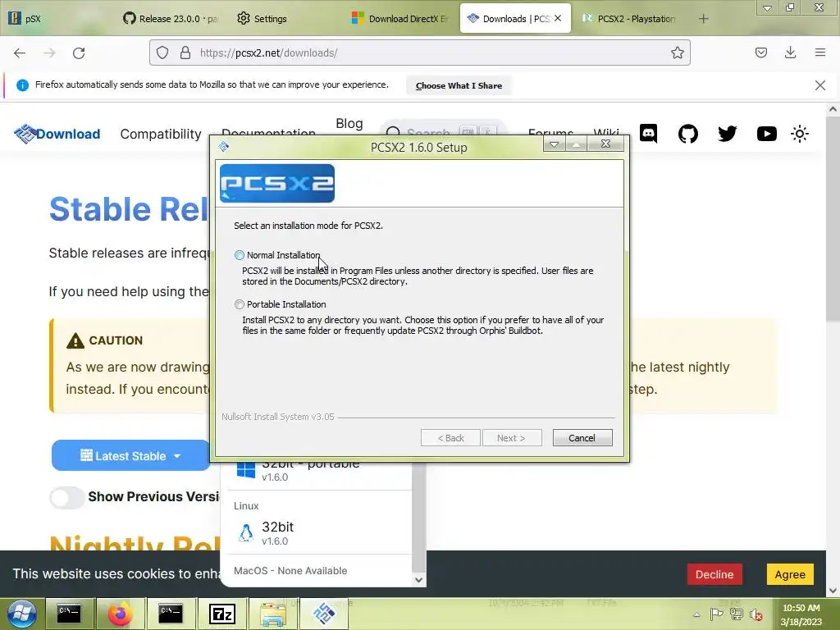Open first command prompt taskbar icon
840x630 pixels.
[x=69, y=614]
